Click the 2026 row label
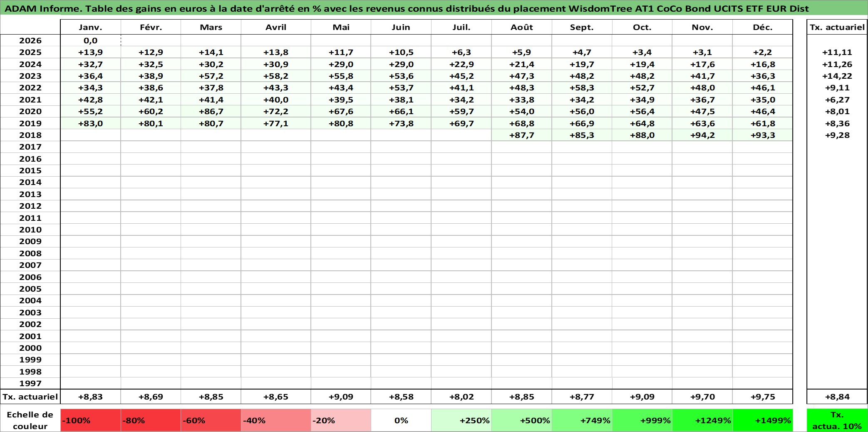868x432 pixels. pyautogui.click(x=30, y=40)
